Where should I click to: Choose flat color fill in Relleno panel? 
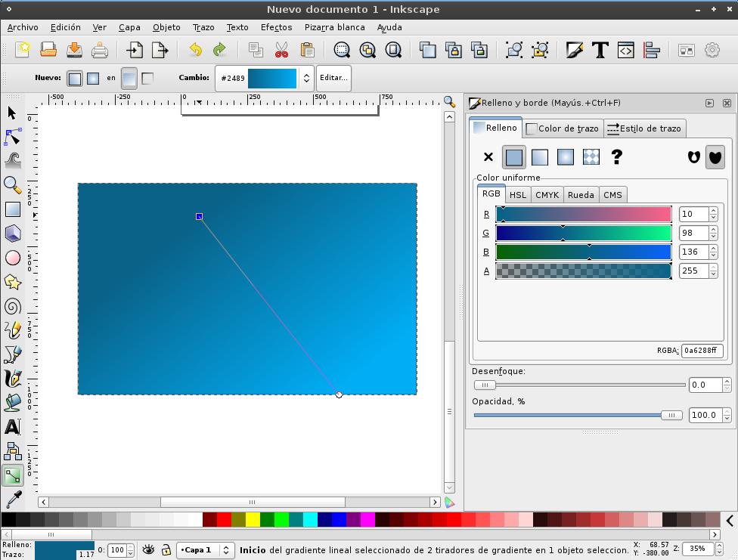coord(514,157)
